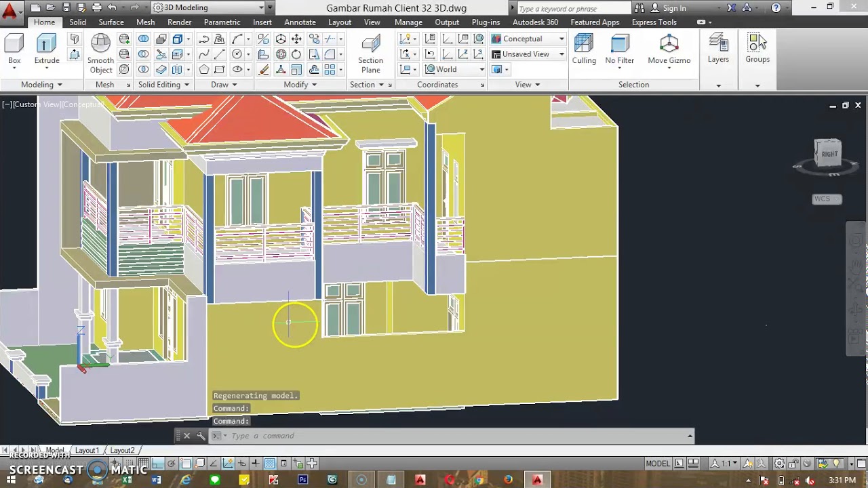Viewport: 868px width, 488px height.
Task: Click the ViewCube RIGHT face
Action: tap(829, 154)
